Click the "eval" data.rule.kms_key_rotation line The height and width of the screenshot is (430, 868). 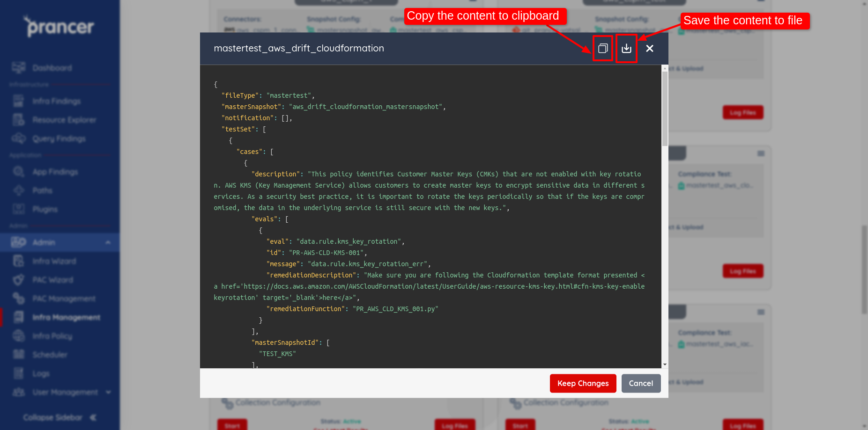335,241
